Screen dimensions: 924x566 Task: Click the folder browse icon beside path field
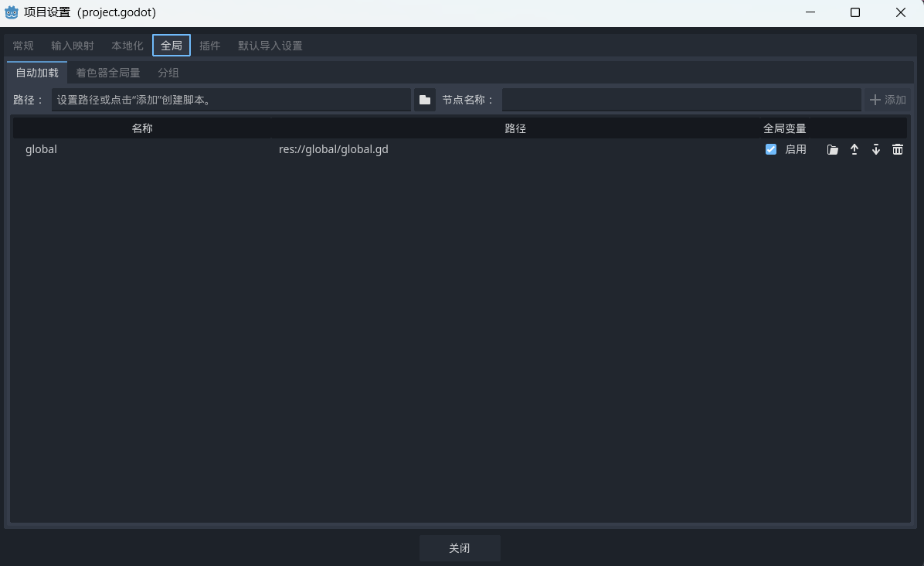(x=424, y=100)
